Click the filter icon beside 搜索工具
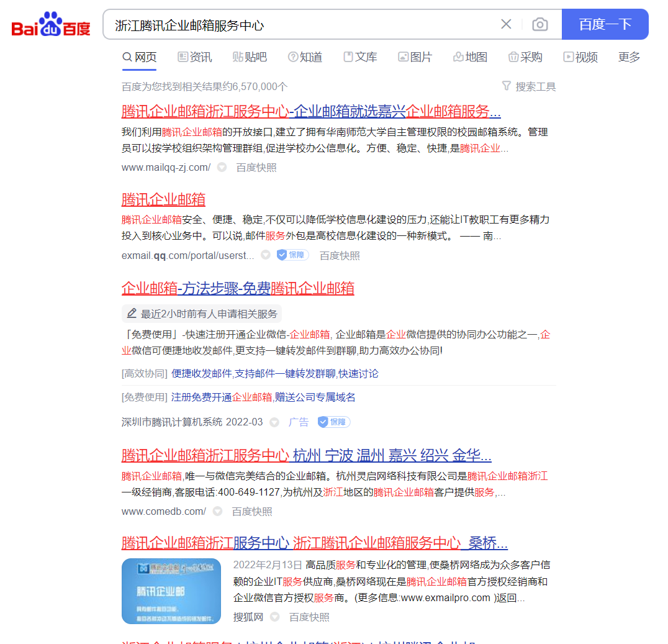Screen dimensions: 668x644 (506, 86)
